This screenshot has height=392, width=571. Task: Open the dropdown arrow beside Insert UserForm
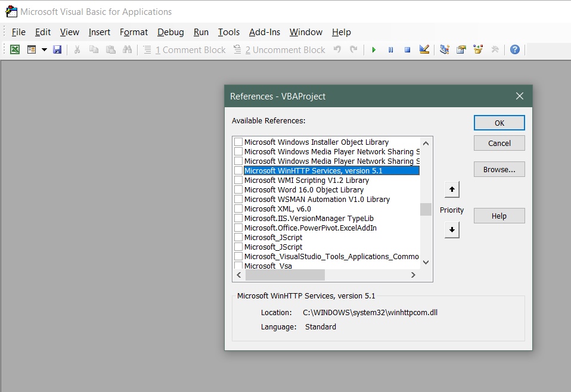click(x=44, y=50)
